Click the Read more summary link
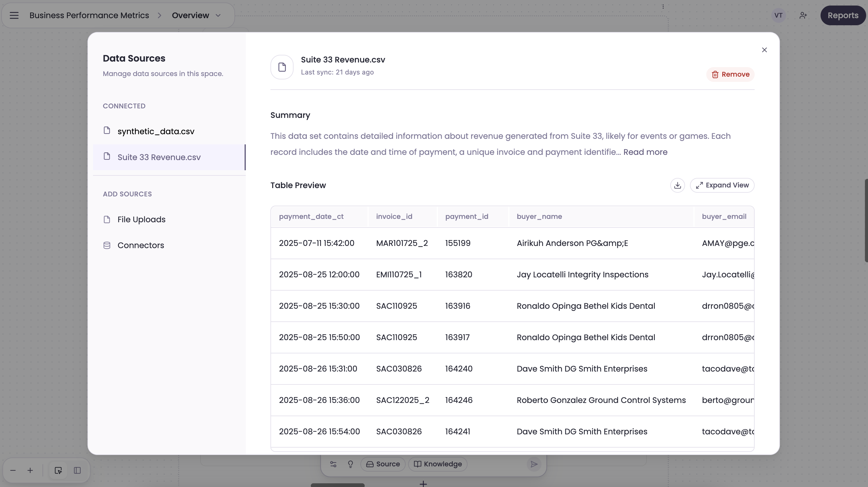 [x=645, y=152]
